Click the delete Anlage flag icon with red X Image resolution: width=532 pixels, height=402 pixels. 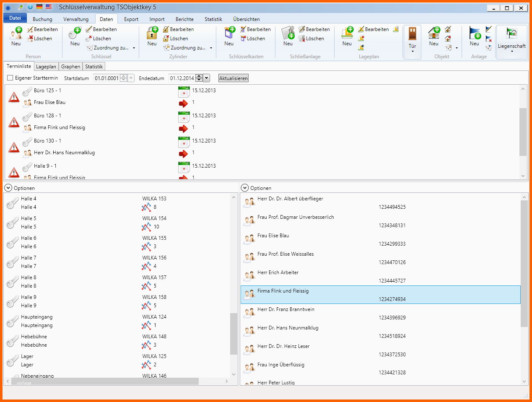point(488,39)
